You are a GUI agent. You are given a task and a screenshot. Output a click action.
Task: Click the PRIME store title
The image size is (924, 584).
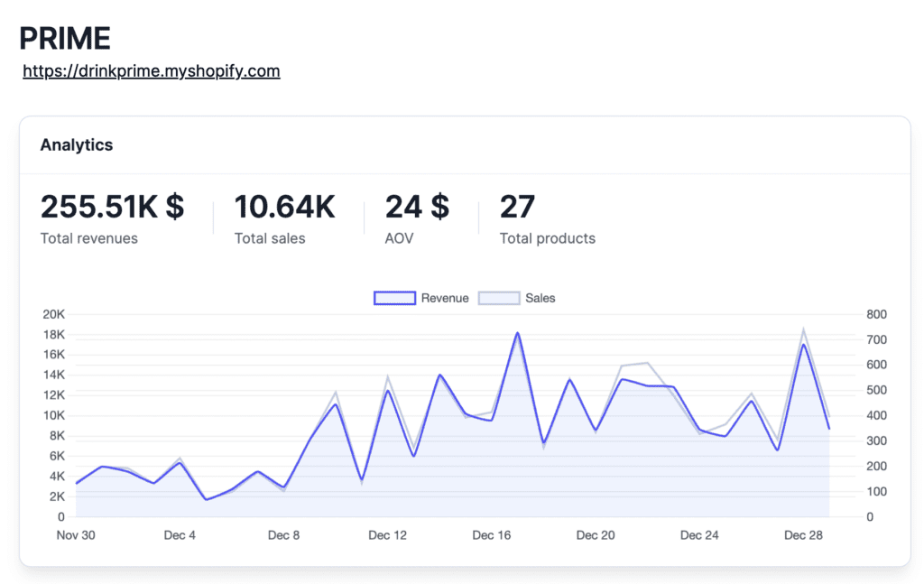(65, 38)
